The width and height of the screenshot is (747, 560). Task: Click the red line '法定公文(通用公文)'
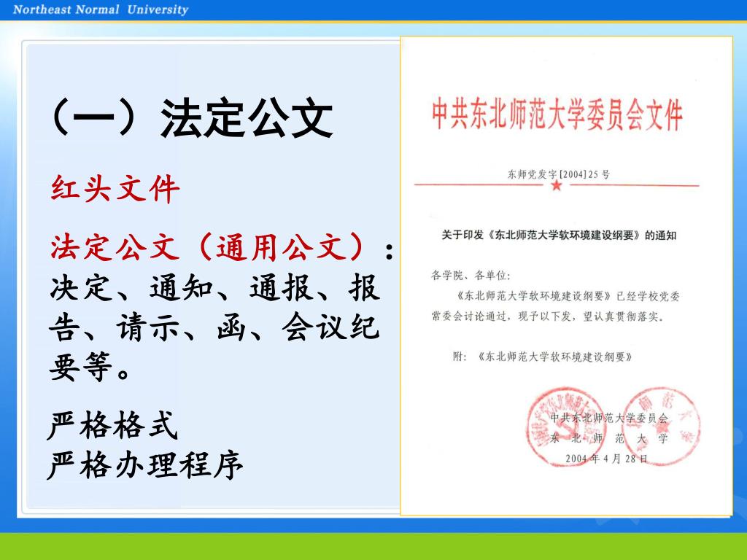pos(209,248)
